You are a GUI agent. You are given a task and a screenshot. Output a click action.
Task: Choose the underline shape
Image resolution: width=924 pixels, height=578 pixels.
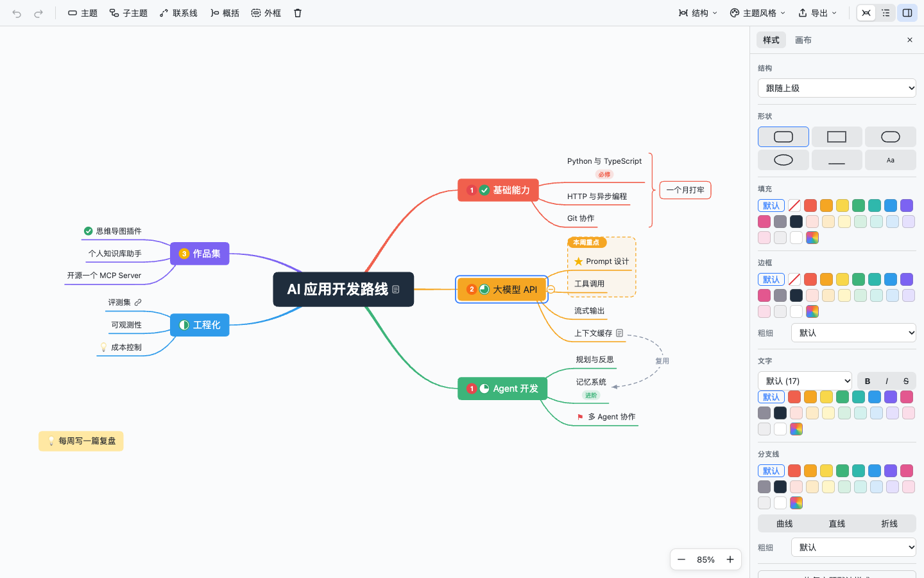point(837,160)
